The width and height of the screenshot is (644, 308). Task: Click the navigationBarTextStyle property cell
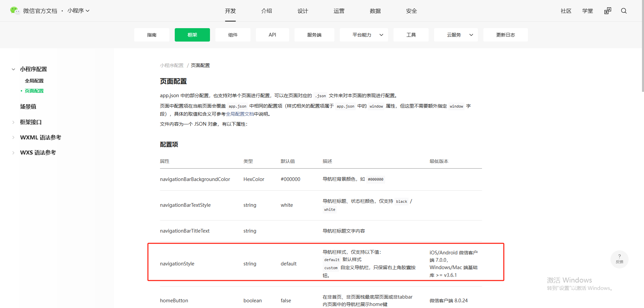pyautogui.click(x=185, y=205)
